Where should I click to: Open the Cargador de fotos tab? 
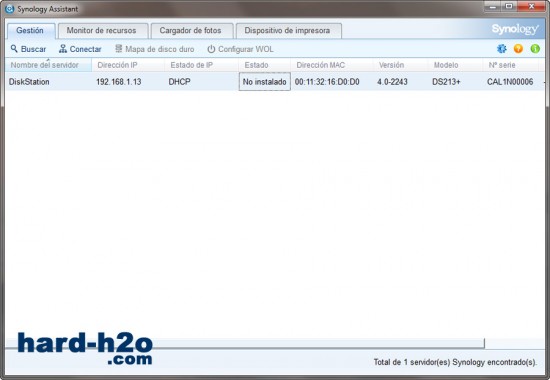[x=192, y=31]
